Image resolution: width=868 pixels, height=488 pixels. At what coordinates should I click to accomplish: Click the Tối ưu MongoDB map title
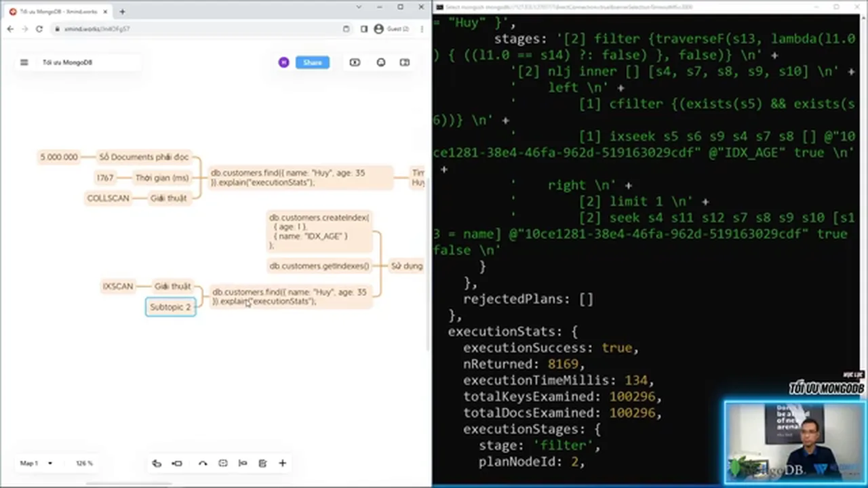coord(67,62)
